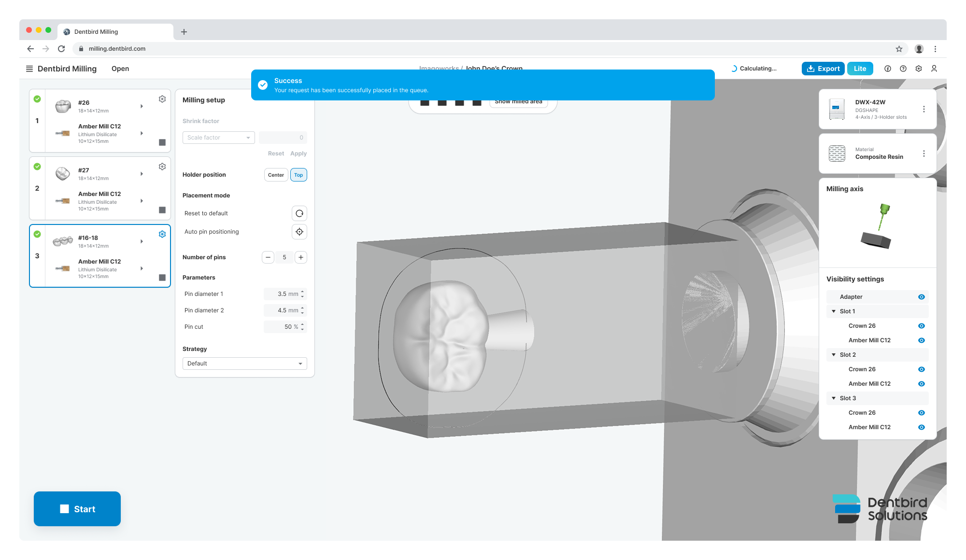
Task: Toggle visibility of Slot 1 Crown 26
Action: 921,326
